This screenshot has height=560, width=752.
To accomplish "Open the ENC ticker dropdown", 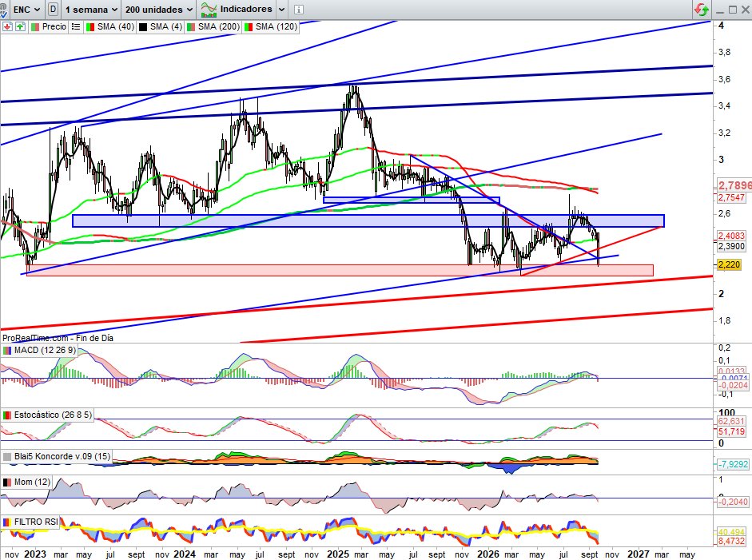I will (x=26, y=9).
